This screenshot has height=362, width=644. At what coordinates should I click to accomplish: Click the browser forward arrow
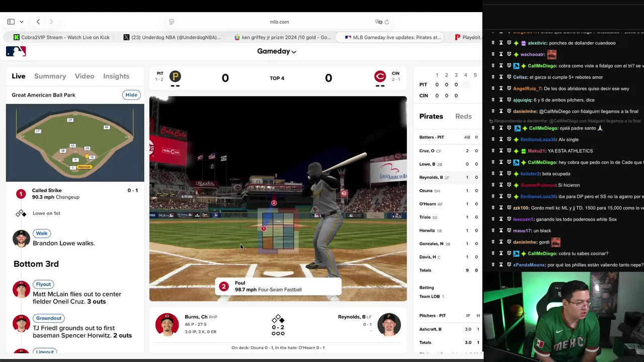51,22
